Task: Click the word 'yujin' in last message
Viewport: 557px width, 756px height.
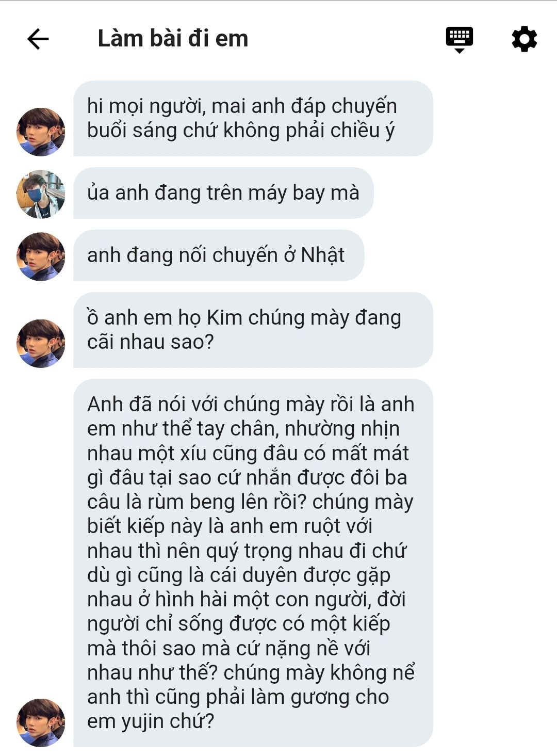Action: 142,721
